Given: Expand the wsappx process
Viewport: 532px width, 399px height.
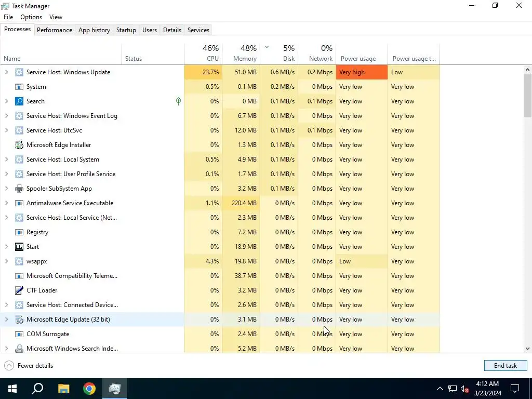Looking at the screenshot, I should point(6,261).
